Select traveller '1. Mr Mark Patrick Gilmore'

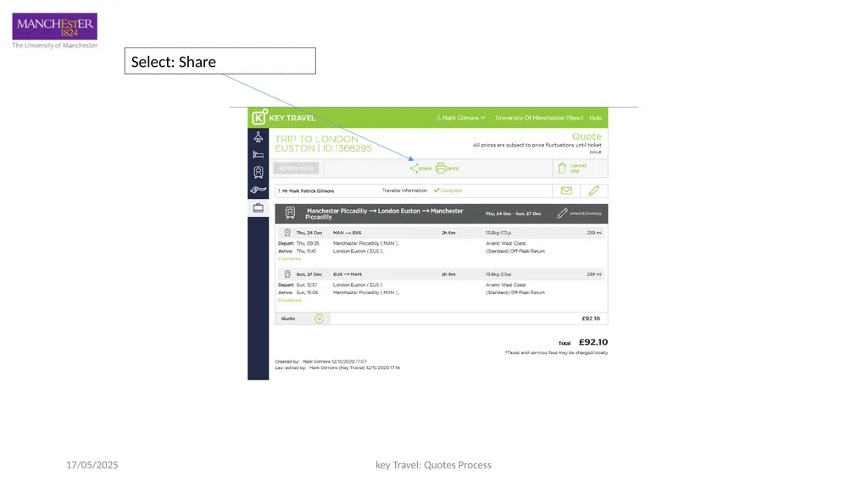pos(306,191)
